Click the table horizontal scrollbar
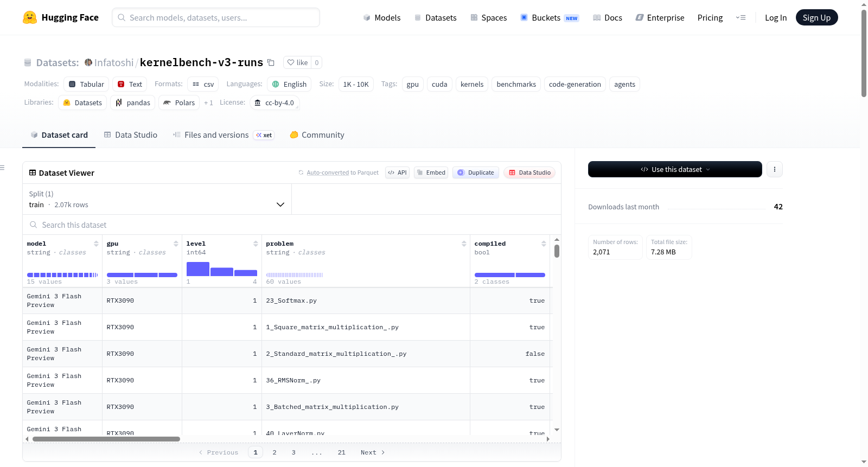Viewport: 868px width, 467px height. pos(106,439)
